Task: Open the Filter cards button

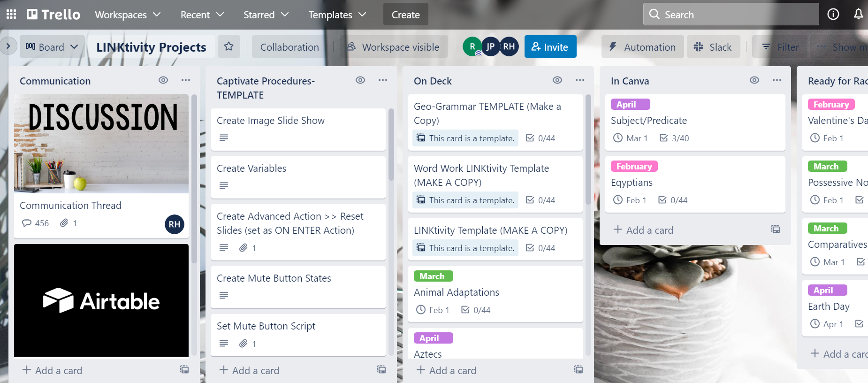Action: pyautogui.click(x=780, y=46)
